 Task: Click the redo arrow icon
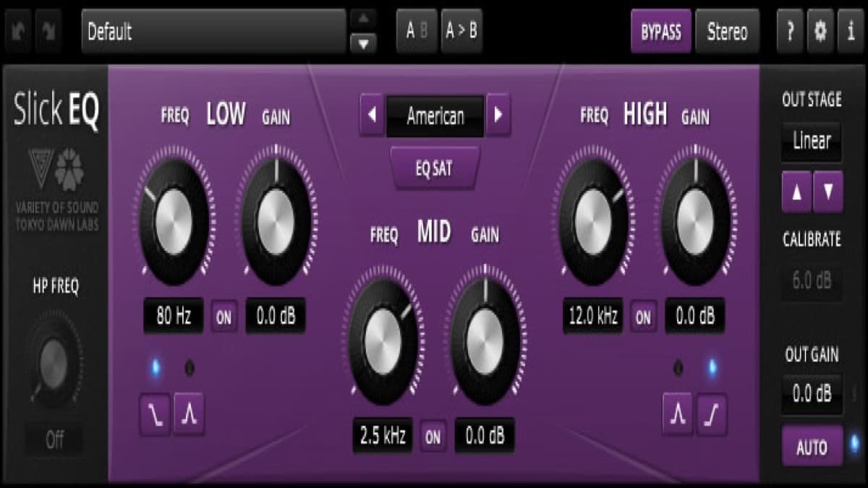(x=48, y=32)
